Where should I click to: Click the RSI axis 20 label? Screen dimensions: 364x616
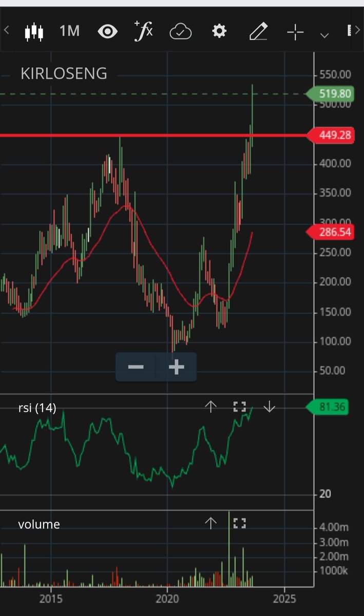tap(324, 494)
